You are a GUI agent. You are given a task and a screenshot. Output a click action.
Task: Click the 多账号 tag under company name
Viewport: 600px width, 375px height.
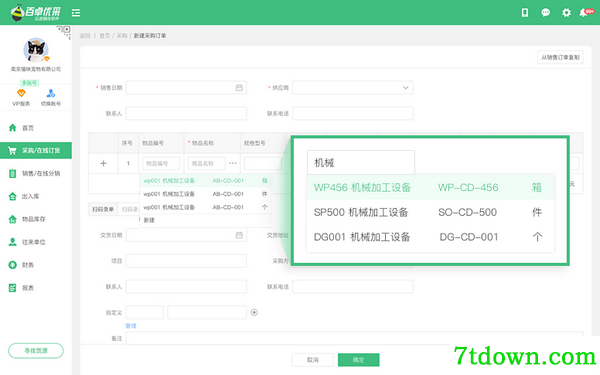tap(29, 83)
